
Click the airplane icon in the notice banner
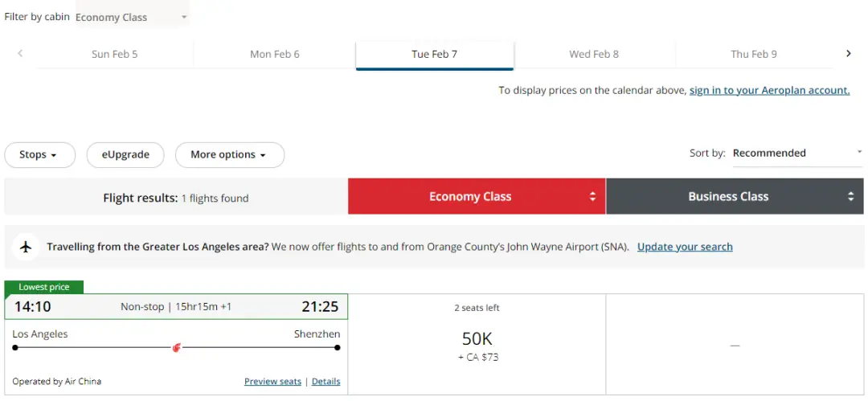click(26, 247)
